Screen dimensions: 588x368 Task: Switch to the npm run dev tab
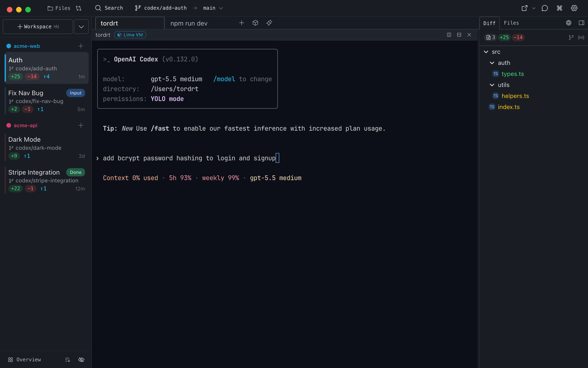(x=189, y=23)
